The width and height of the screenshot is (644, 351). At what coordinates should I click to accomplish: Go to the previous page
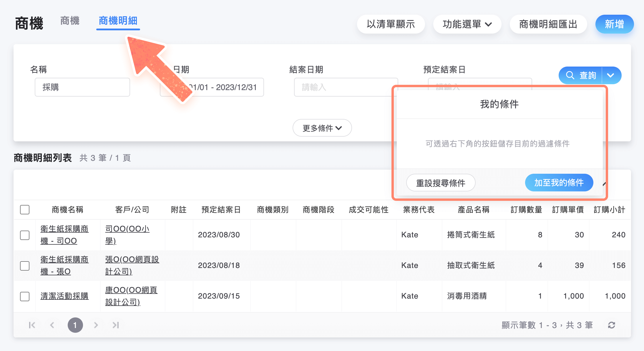click(52, 325)
